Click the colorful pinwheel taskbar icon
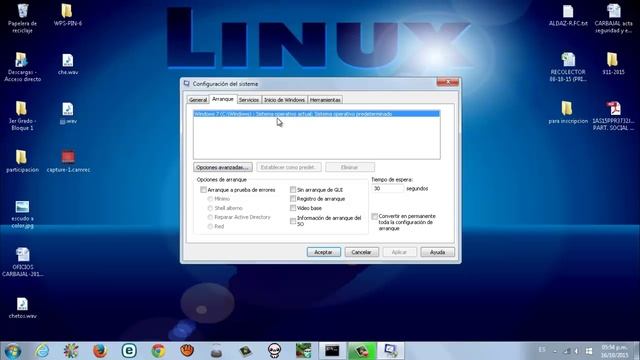The image size is (640, 360). point(71,351)
